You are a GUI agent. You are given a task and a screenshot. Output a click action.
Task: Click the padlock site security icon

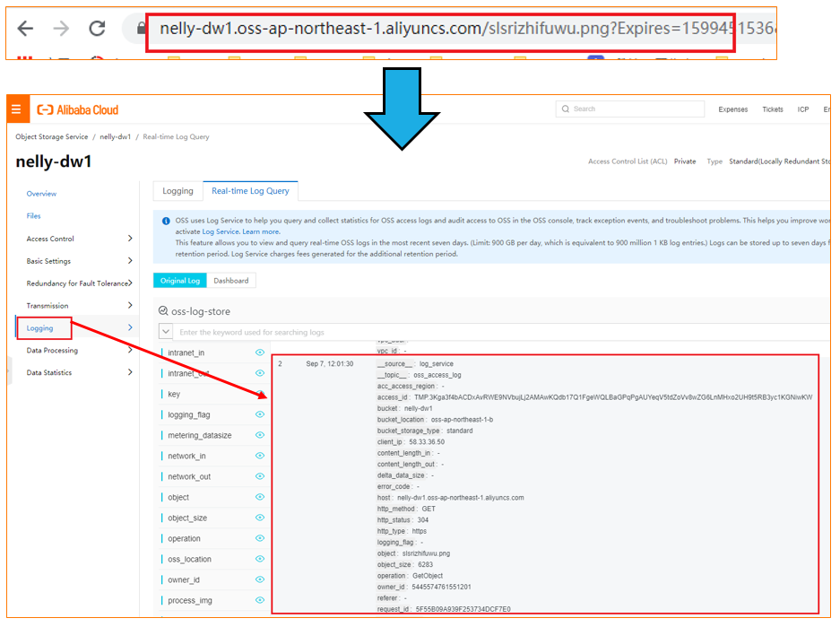click(x=141, y=29)
